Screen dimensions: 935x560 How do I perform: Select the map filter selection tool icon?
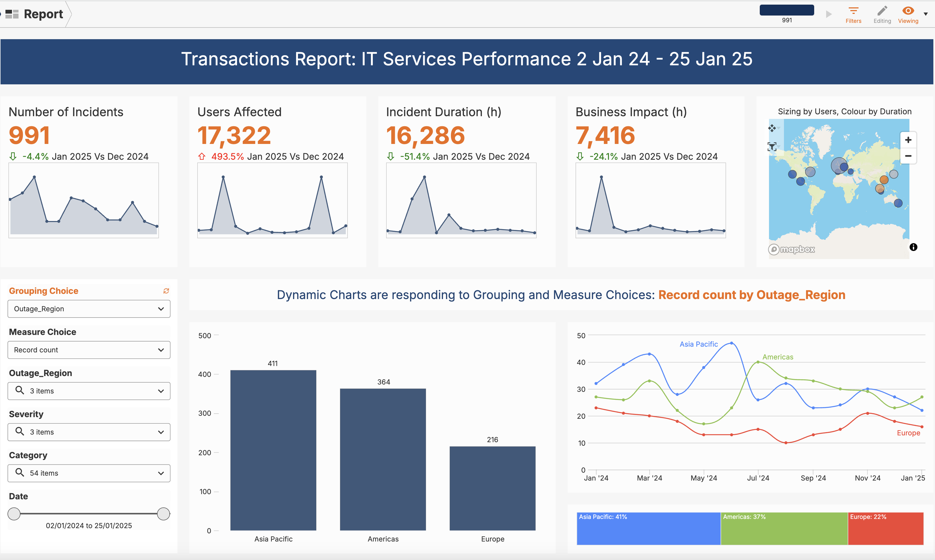click(772, 146)
